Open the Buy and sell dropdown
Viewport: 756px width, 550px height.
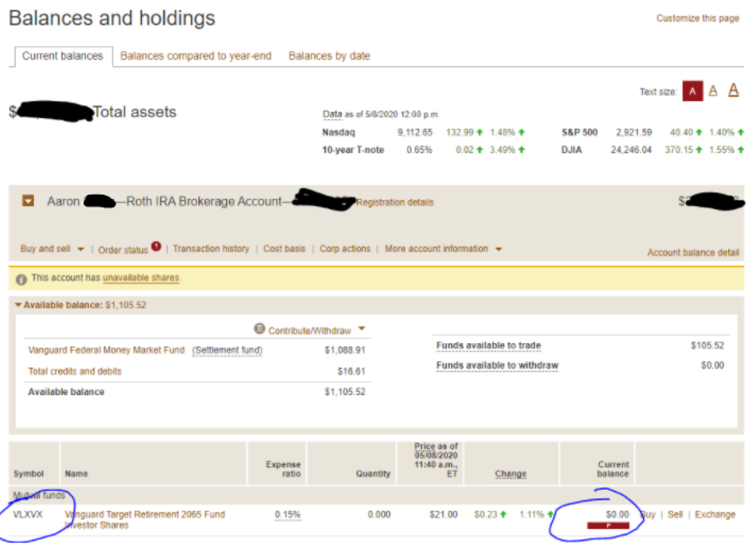(x=52, y=249)
